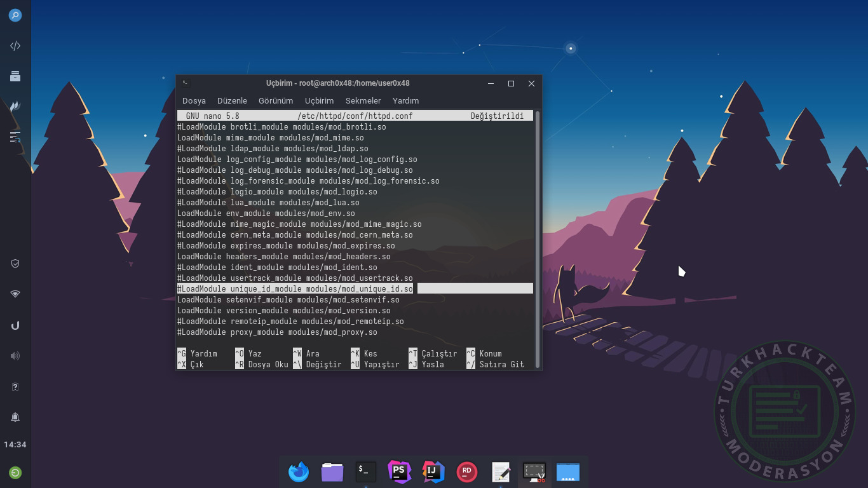This screenshot has width=868, height=488.
Task: Click the mime_module LoadModule line
Action: 271,137
